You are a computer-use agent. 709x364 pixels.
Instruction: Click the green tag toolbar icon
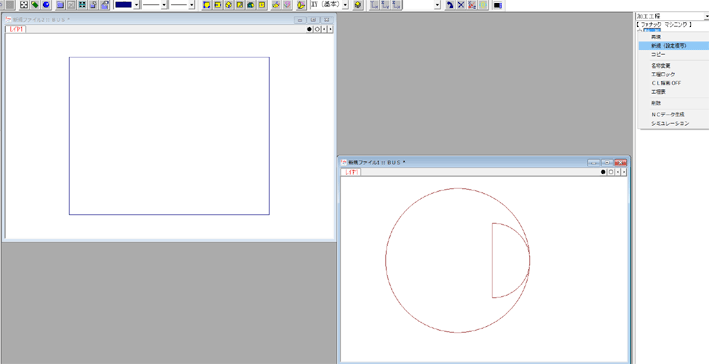click(x=35, y=5)
